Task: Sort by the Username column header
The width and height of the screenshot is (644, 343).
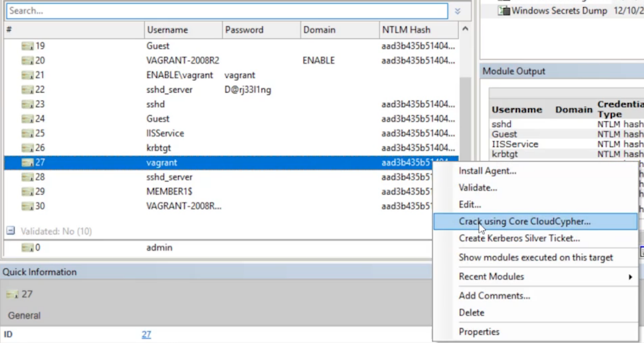Action: click(167, 30)
